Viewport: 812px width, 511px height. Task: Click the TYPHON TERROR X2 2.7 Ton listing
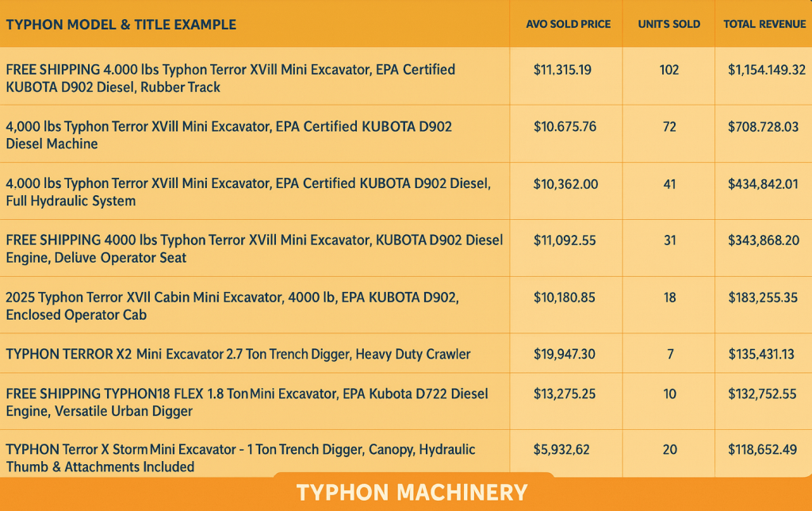coord(238,353)
